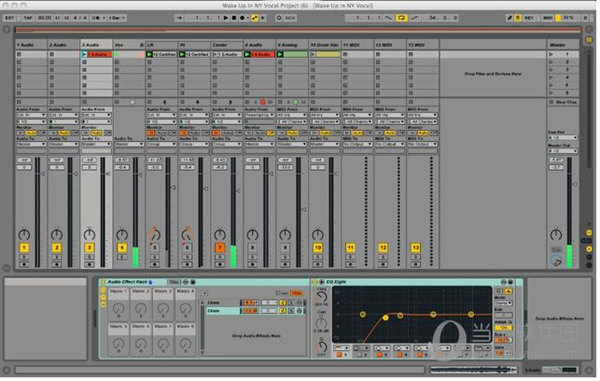
Task: Toggle track 13 activator button
Action: click(x=416, y=248)
